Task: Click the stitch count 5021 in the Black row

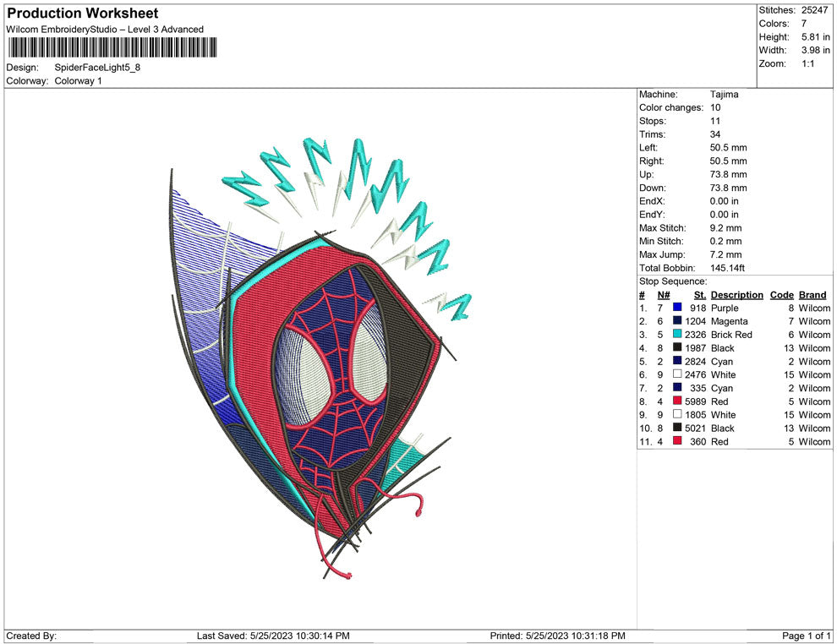Action: (696, 428)
